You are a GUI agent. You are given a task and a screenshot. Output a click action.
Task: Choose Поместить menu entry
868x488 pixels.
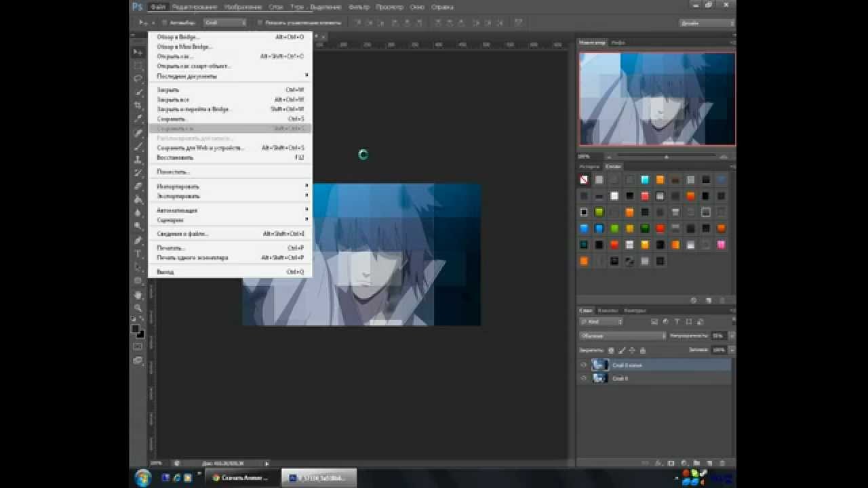pyautogui.click(x=231, y=171)
